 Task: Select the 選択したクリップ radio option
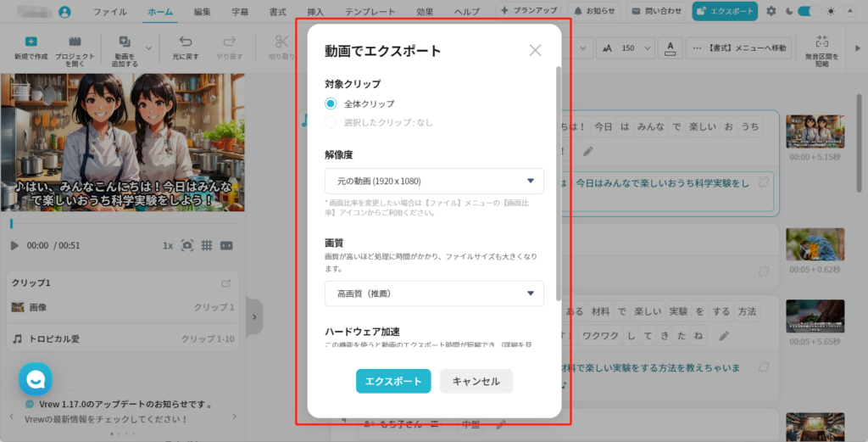[x=331, y=122]
